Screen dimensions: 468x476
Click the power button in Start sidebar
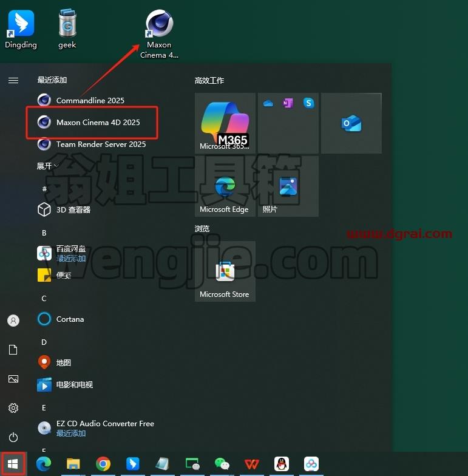tap(13, 437)
